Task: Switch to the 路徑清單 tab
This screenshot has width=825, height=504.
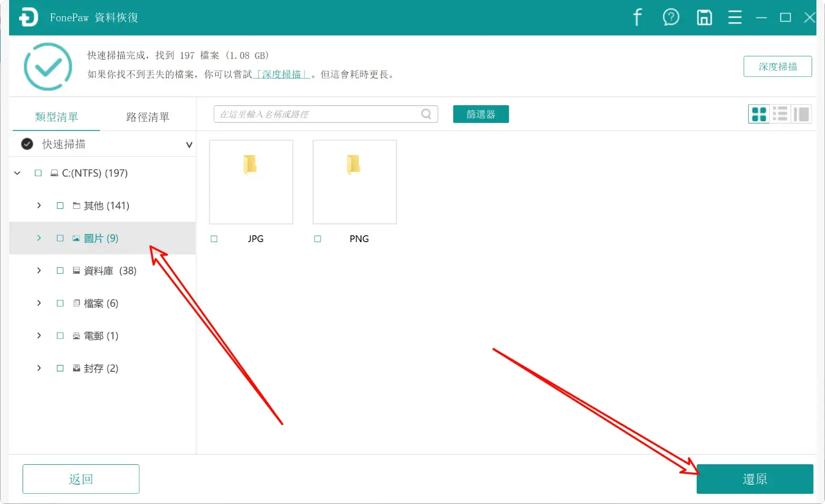Action: 146,116
